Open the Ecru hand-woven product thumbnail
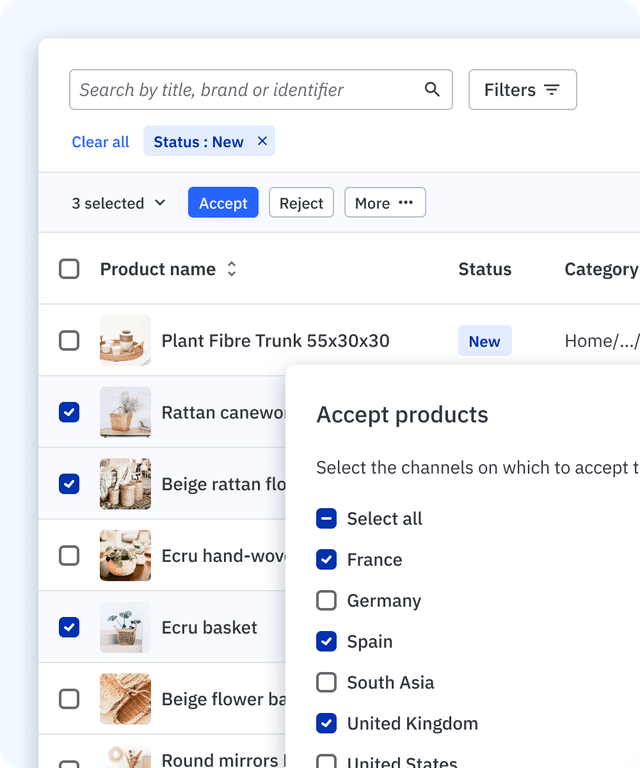This screenshot has width=640, height=768. point(125,555)
